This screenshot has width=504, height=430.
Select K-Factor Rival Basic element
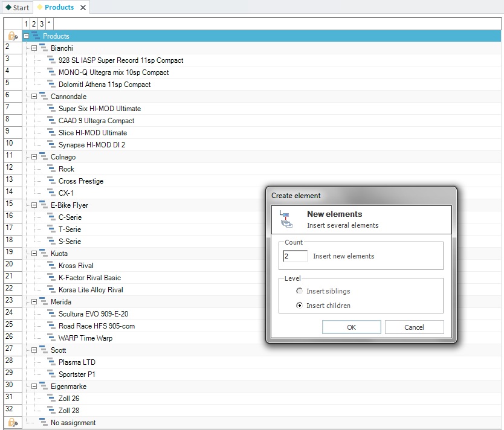(x=89, y=277)
